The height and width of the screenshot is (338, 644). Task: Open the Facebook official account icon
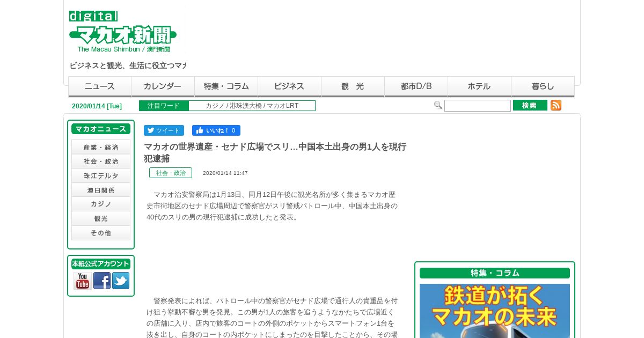102,281
